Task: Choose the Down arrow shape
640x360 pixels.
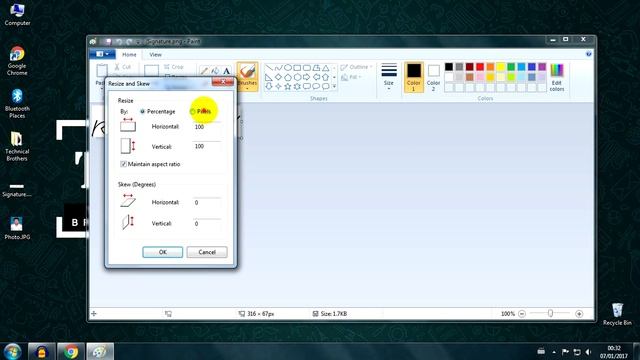Action: coord(269,87)
